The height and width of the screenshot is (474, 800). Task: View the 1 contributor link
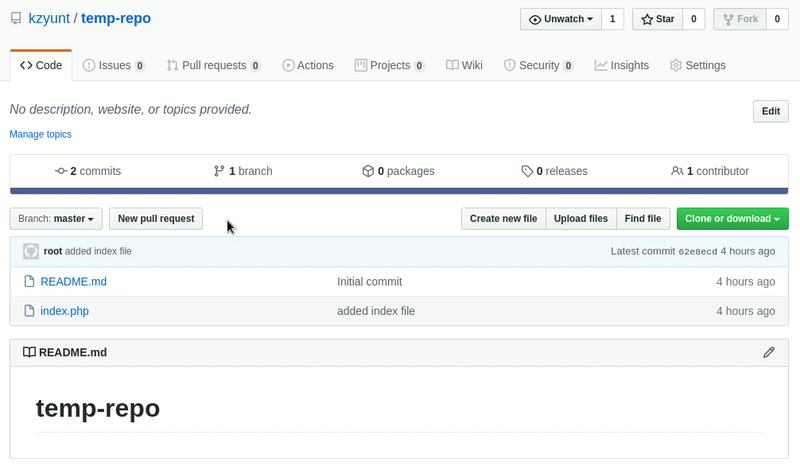710,171
